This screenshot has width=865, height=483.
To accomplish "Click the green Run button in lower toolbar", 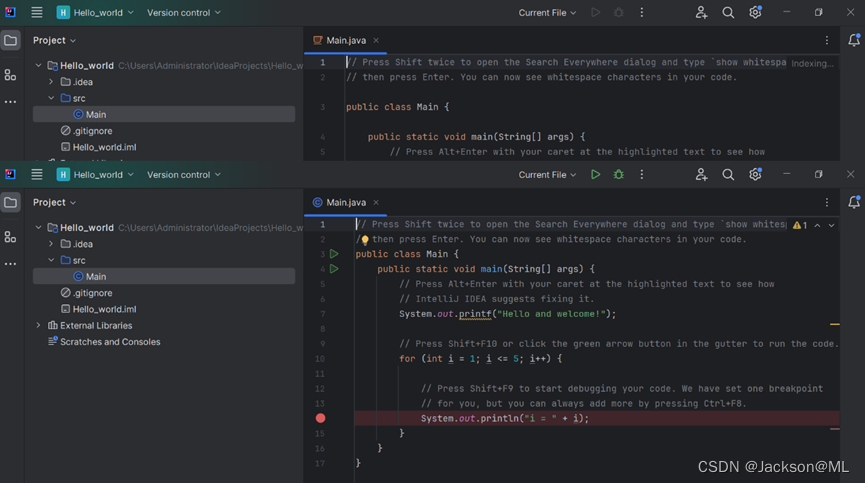I will coord(595,174).
